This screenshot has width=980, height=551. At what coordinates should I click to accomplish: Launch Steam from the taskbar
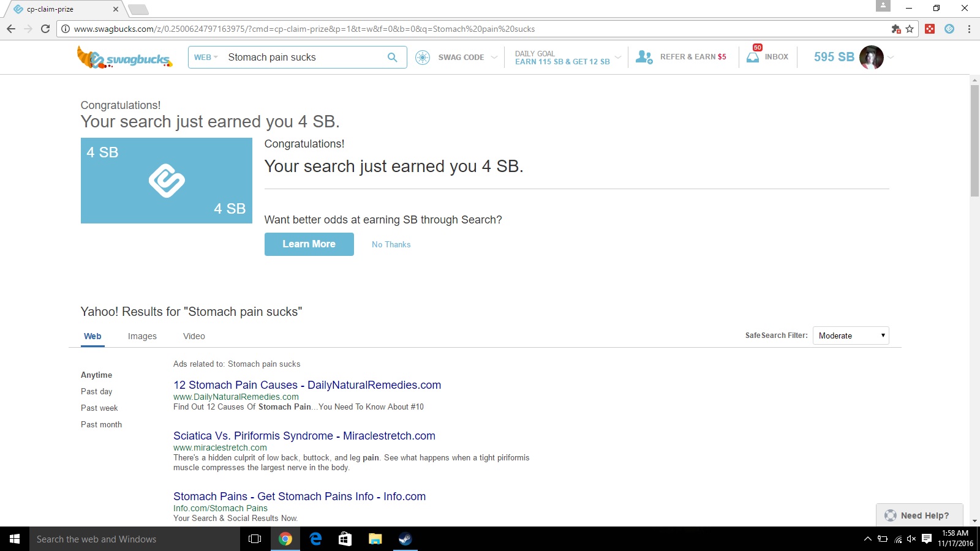tap(405, 539)
